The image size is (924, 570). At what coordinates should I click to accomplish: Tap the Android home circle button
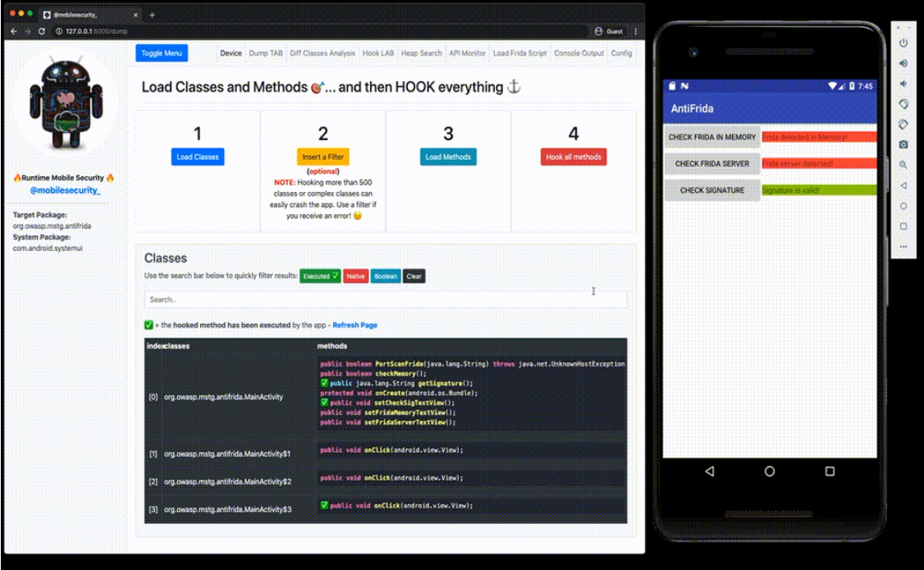(770, 472)
